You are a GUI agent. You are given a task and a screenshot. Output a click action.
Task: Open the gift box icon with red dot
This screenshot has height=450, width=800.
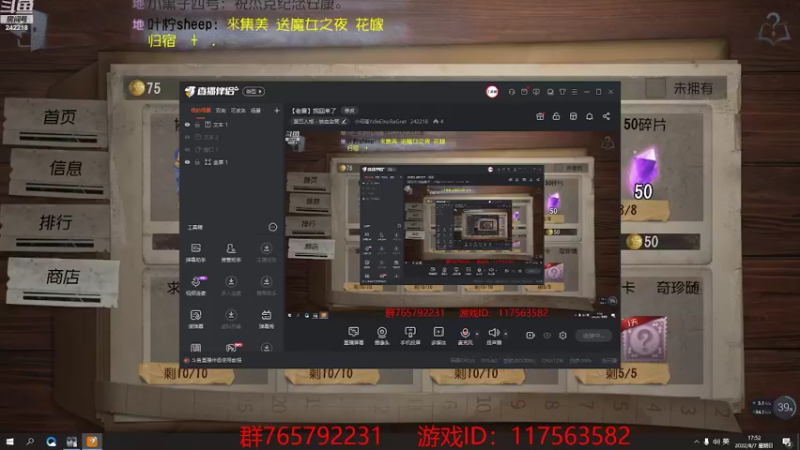coord(540,116)
